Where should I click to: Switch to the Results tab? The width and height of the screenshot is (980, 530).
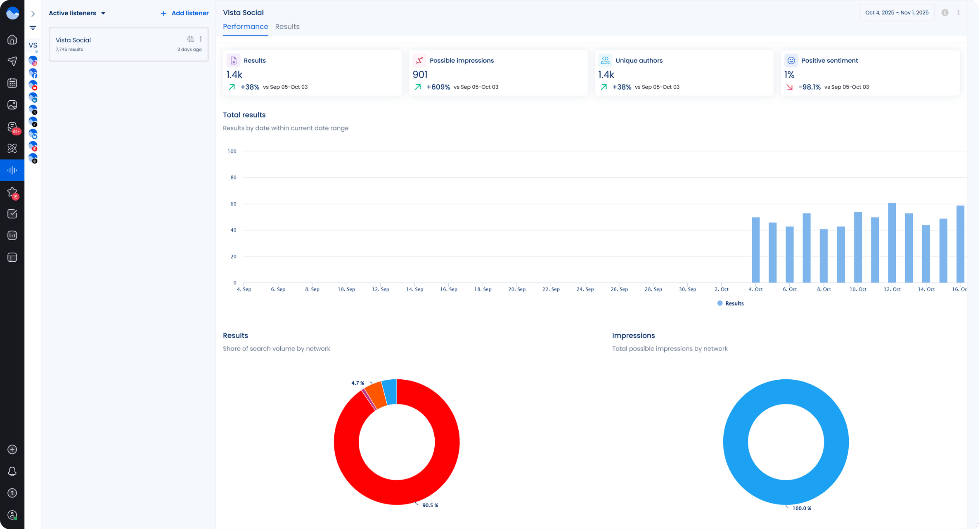point(287,26)
